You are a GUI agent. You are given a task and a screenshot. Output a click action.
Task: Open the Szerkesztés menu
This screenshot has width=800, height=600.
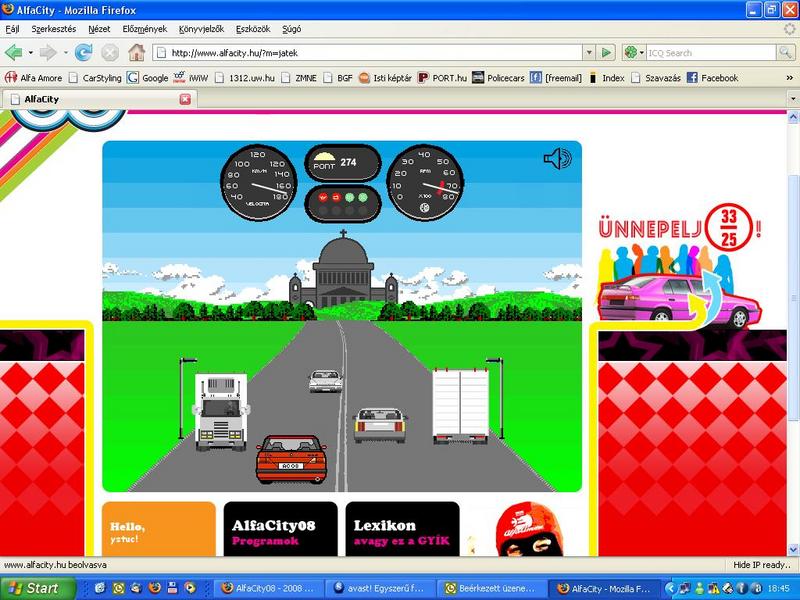tap(54, 29)
